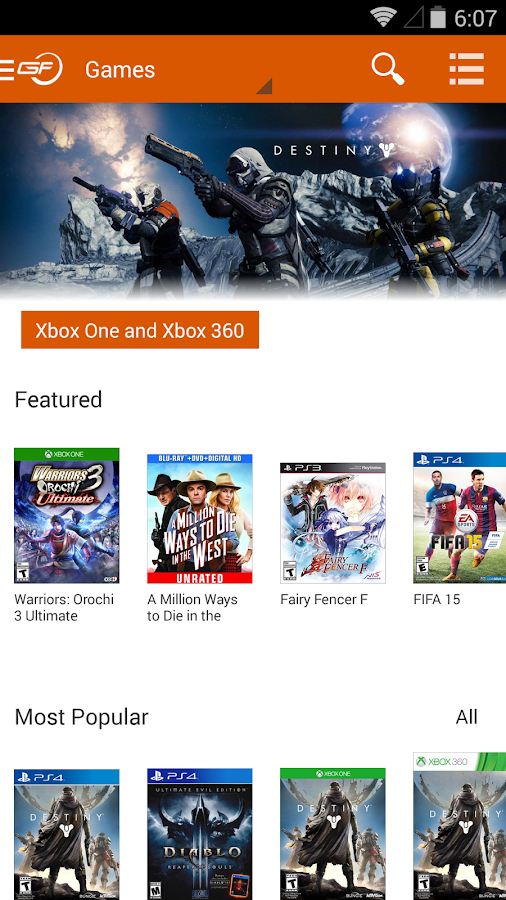Select the Diablo Ultimate Evil Edition cover
Image resolution: width=506 pixels, height=900 pixels.
click(200, 835)
